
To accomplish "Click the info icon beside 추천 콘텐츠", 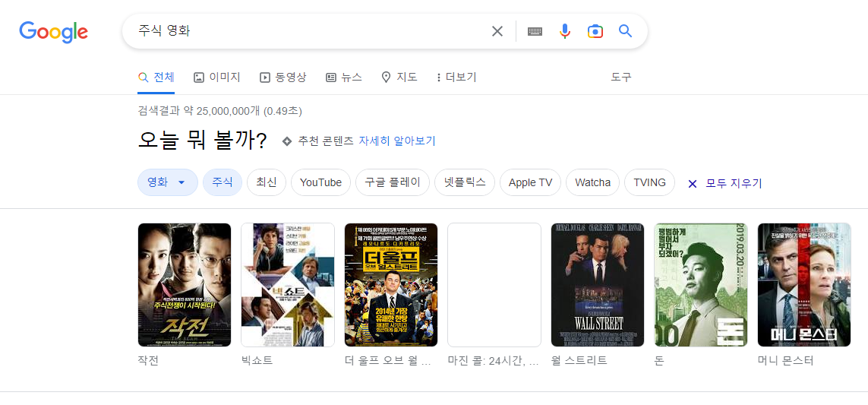I will [287, 141].
